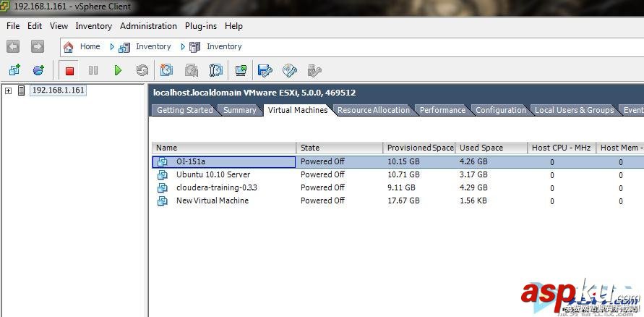This screenshot has width=644, height=317.
Task: Select the Ubuntu 10.10 Server row
Action: (x=398, y=174)
